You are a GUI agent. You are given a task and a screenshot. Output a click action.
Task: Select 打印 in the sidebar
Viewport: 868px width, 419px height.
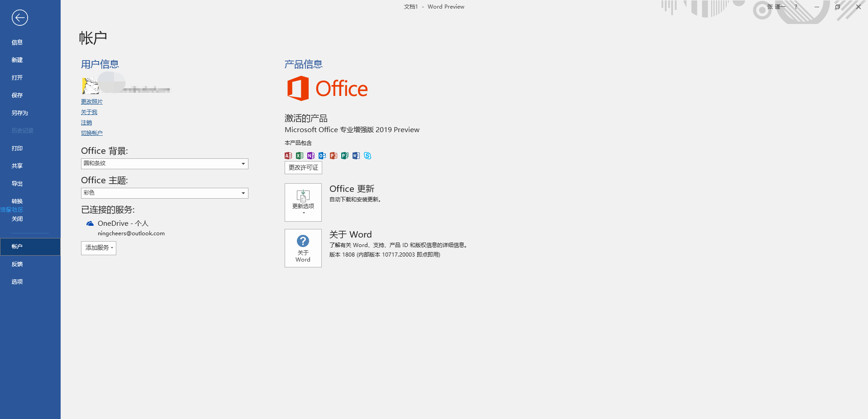[30, 148]
